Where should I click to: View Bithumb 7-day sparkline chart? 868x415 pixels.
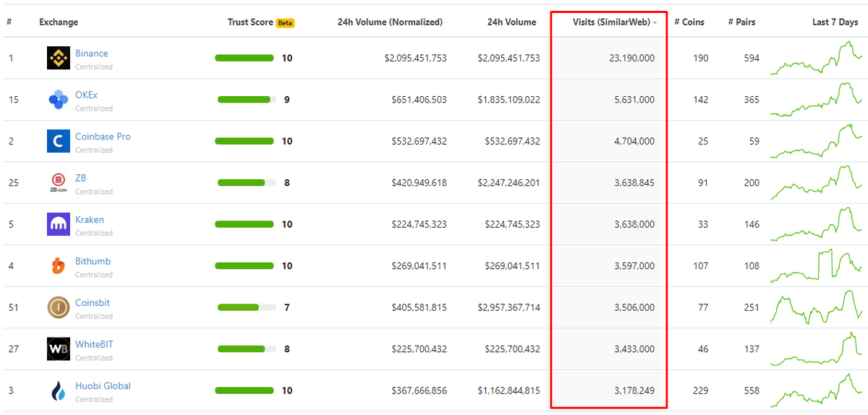pyautogui.click(x=817, y=266)
